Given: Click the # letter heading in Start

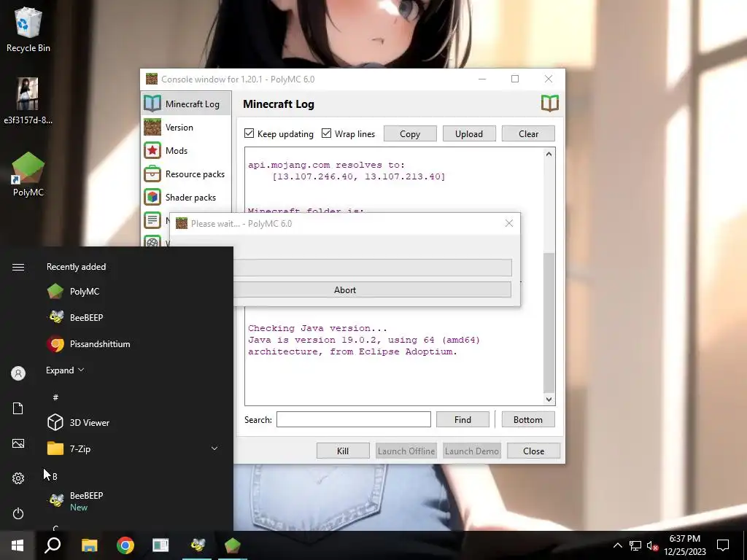Looking at the screenshot, I should 55,397.
